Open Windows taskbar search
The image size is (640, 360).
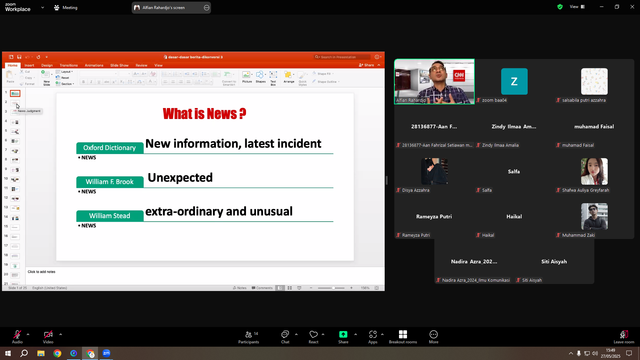pyautogui.click(x=24, y=353)
